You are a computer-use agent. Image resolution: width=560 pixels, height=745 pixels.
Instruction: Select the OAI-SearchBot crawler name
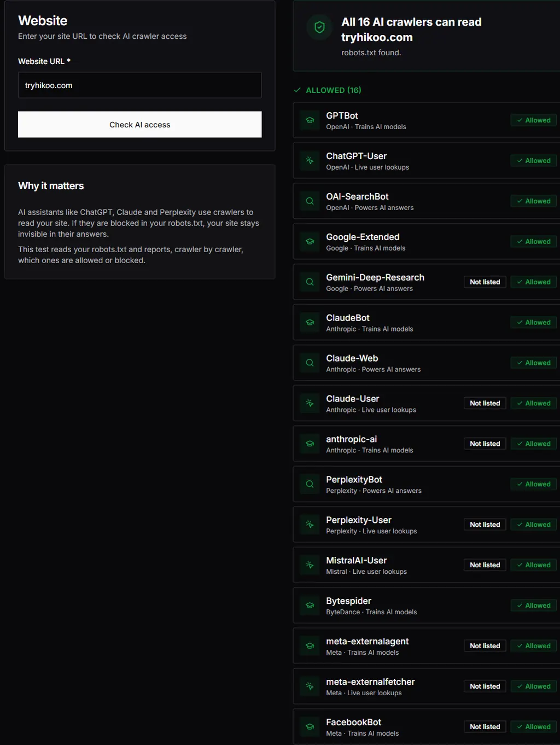click(357, 197)
